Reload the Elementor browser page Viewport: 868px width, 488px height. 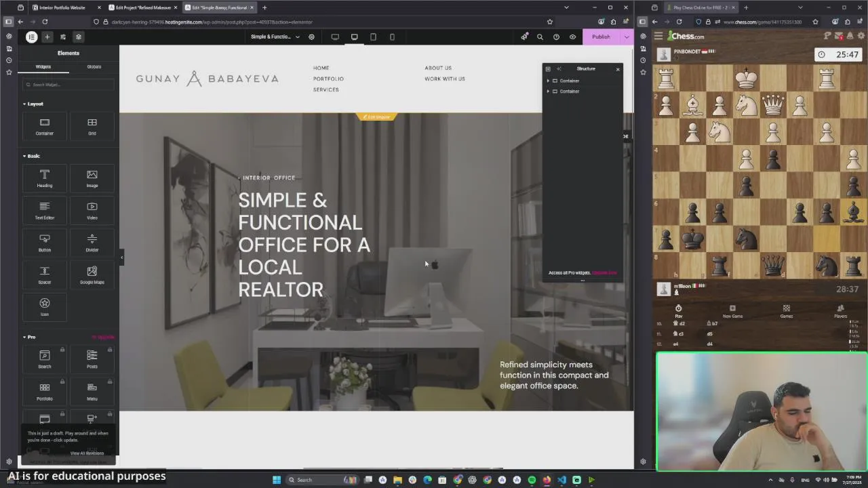45,22
